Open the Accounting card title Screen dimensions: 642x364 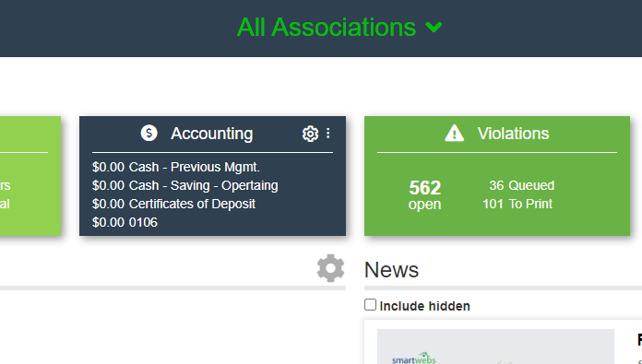point(211,134)
